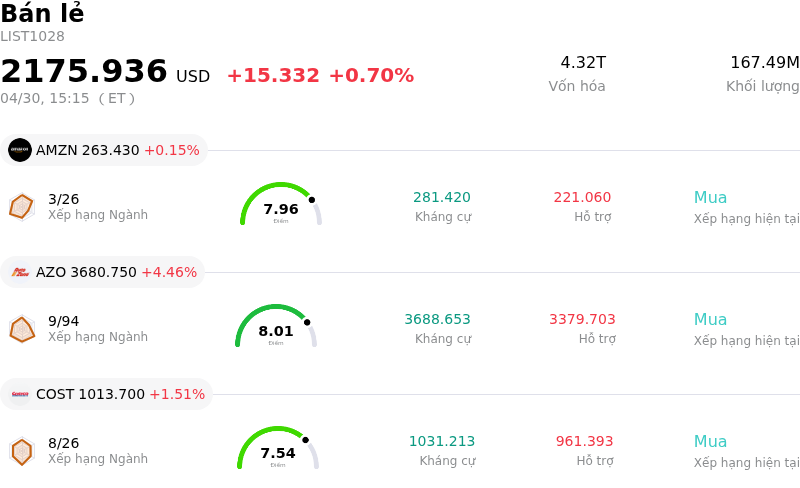Click the Costco logo icon

(20, 394)
